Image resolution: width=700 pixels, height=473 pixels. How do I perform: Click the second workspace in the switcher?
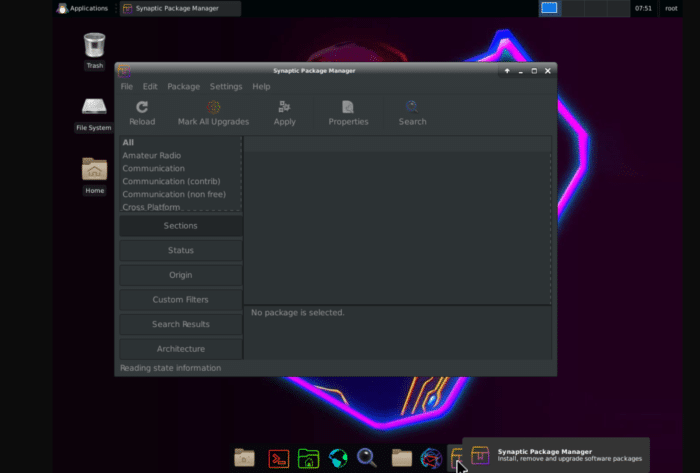572,8
